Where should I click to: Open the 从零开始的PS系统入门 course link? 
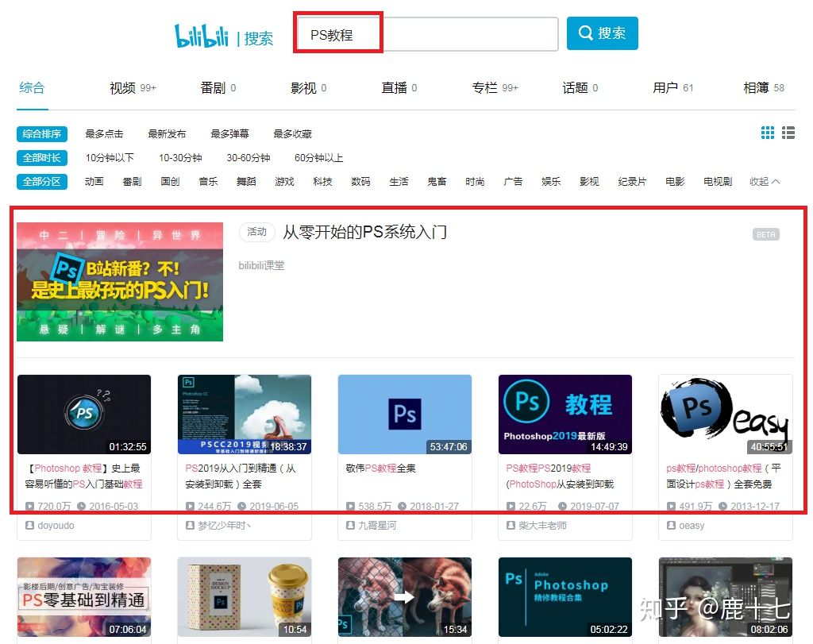(365, 233)
